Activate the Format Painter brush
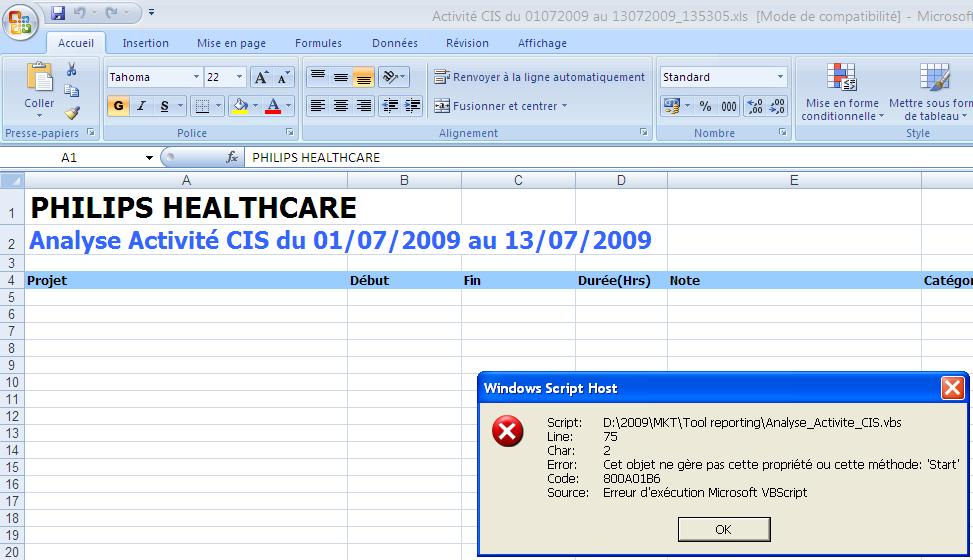The height and width of the screenshot is (560, 973). 72,112
